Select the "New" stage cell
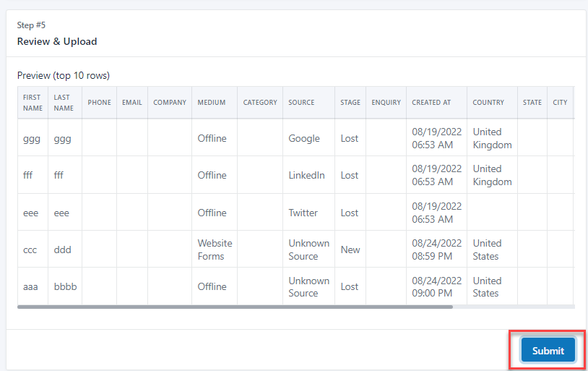Screen dimensions: 588x371 [x=350, y=250]
